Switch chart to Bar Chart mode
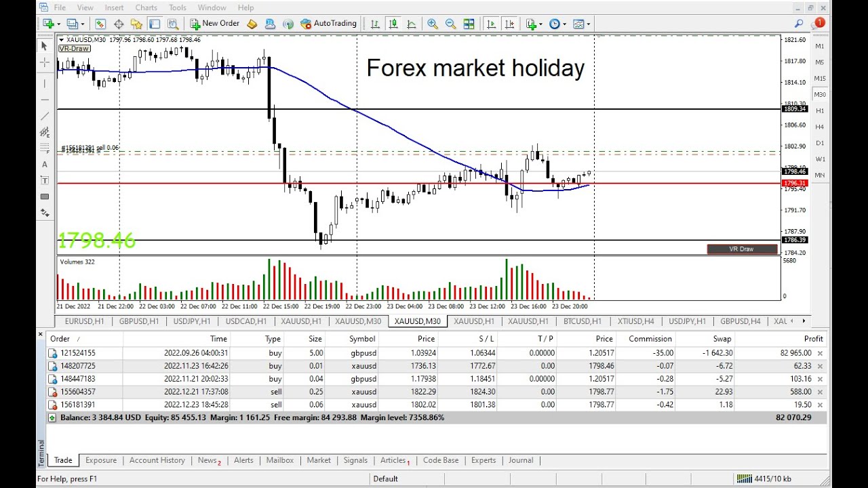 tap(375, 24)
